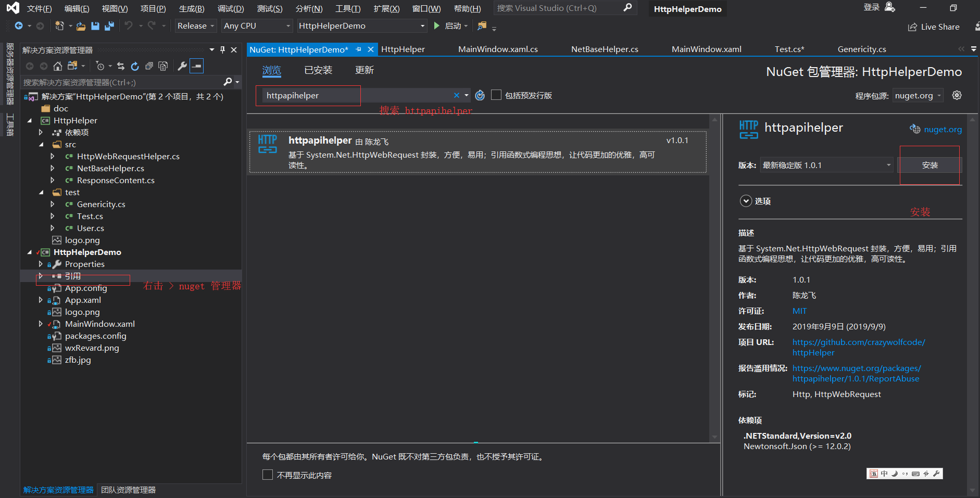Toggle pin on NuGet HttpHelperDemo tab
Screen dimensions: 980x498
point(358,49)
